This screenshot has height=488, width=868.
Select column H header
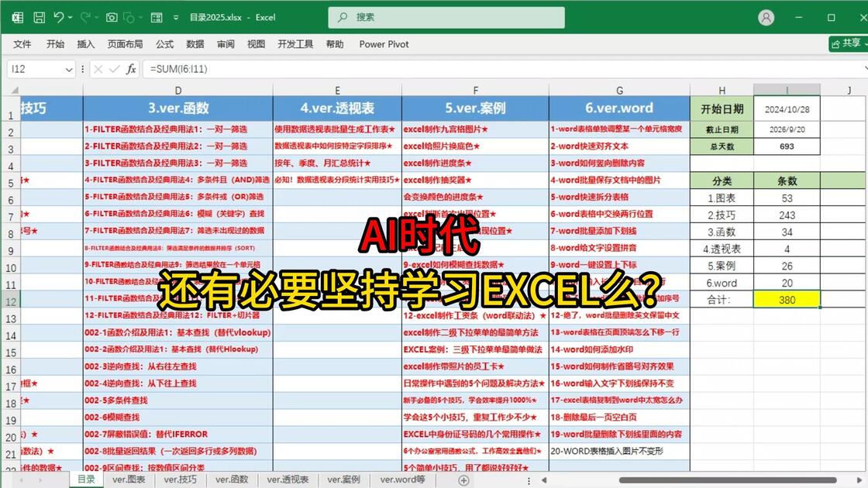[722, 90]
